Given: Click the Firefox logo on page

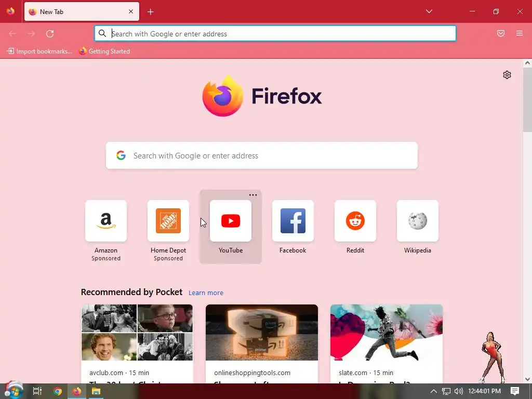Looking at the screenshot, I should click(222, 96).
